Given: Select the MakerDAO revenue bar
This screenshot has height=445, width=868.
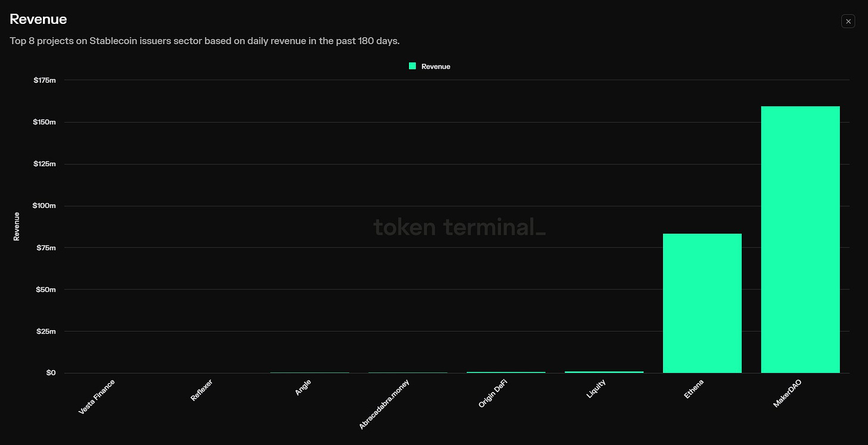Looking at the screenshot, I should (800, 238).
